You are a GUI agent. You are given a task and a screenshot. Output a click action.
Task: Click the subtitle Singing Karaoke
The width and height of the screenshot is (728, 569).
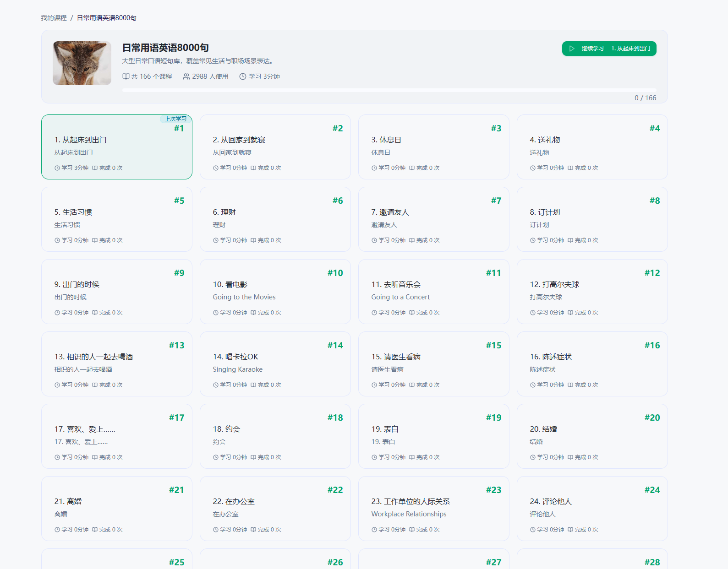(x=238, y=369)
